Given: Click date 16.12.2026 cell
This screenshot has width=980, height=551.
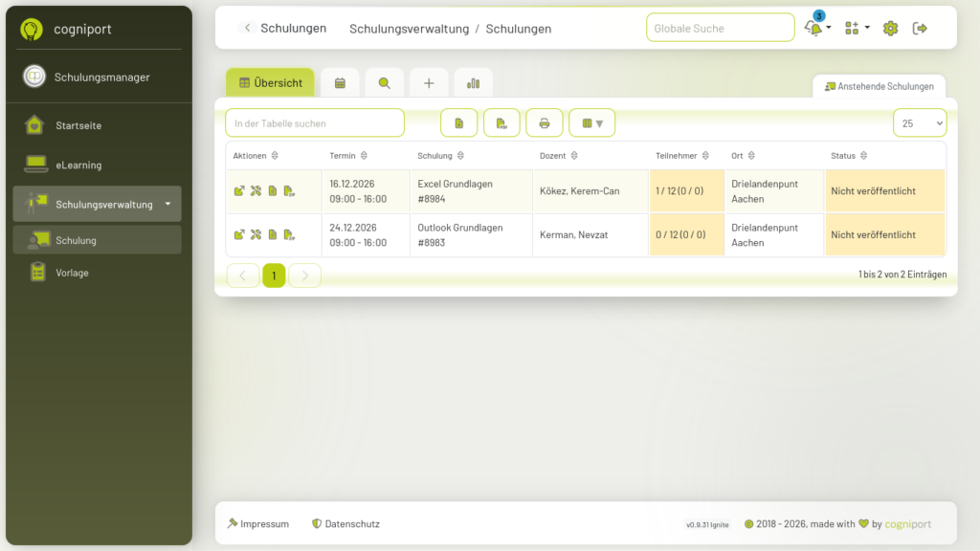Looking at the screenshot, I should pyautogui.click(x=366, y=191).
